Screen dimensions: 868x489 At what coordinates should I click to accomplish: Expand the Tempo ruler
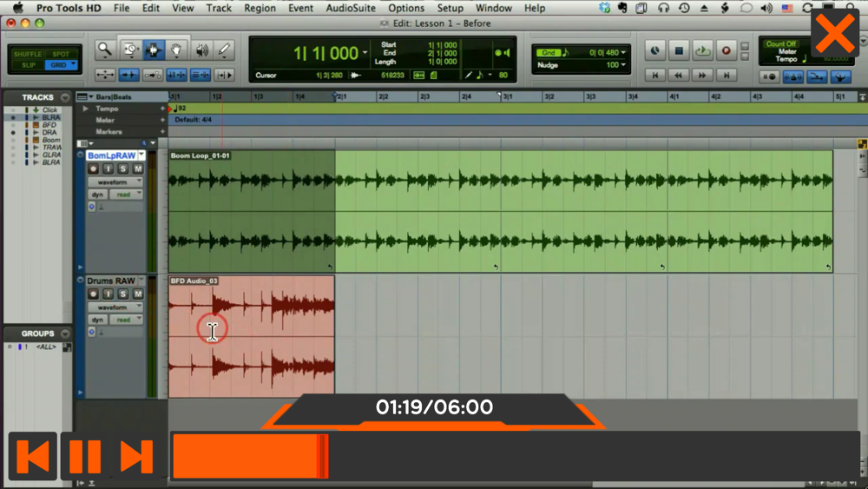coord(85,109)
